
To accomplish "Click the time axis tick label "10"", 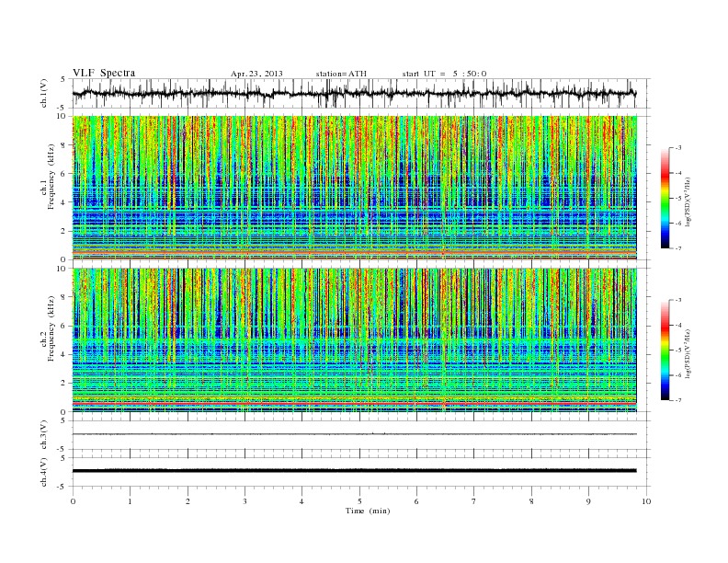I will click(646, 501).
